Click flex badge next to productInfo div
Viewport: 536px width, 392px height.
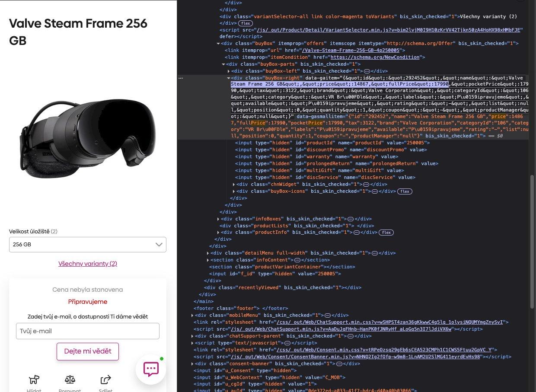[x=386, y=233]
